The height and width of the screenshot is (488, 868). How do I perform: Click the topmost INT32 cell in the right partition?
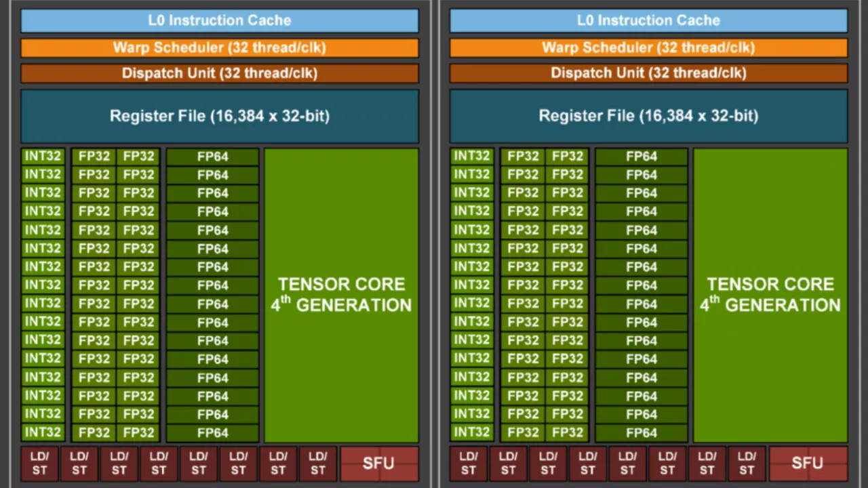click(472, 157)
